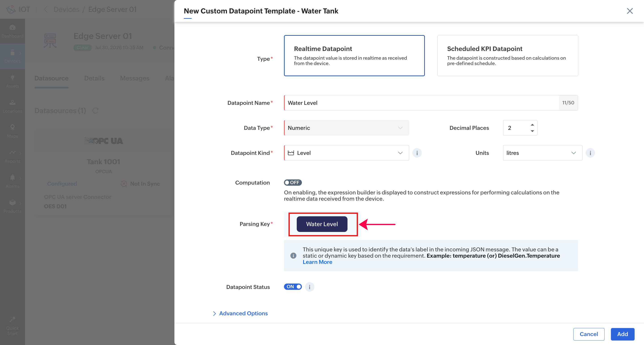Open Locations in the sidebar
Image resolution: width=644 pixels, height=345 pixels.
(x=13, y=106)
